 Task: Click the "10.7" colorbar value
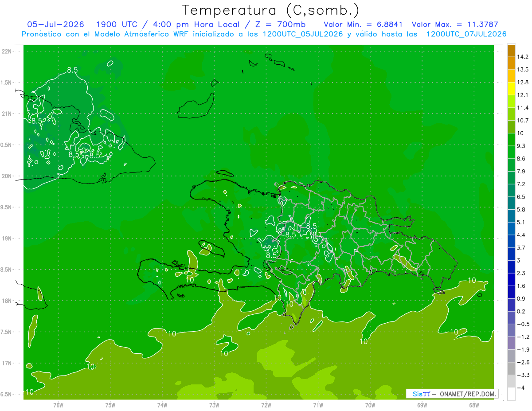tap(523, 121)
